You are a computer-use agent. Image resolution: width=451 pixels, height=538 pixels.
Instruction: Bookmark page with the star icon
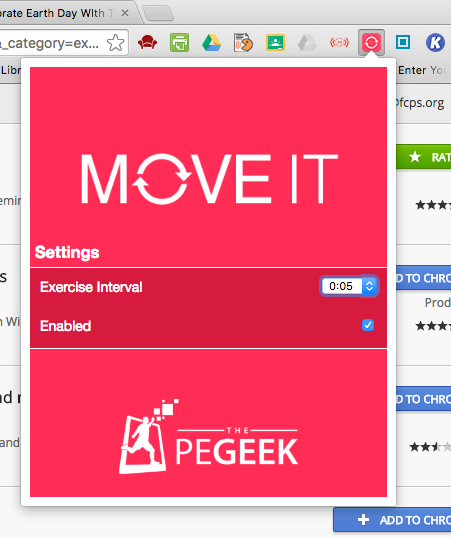coord(115,43)
